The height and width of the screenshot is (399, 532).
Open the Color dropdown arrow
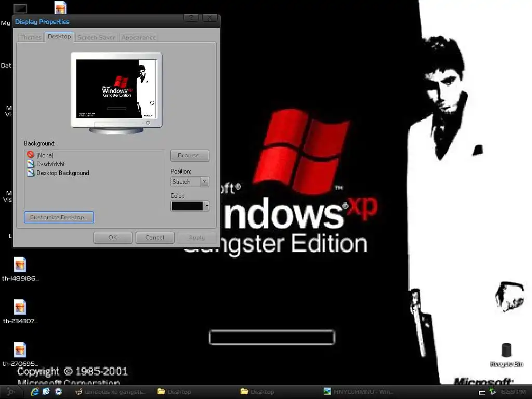point(206,206)
